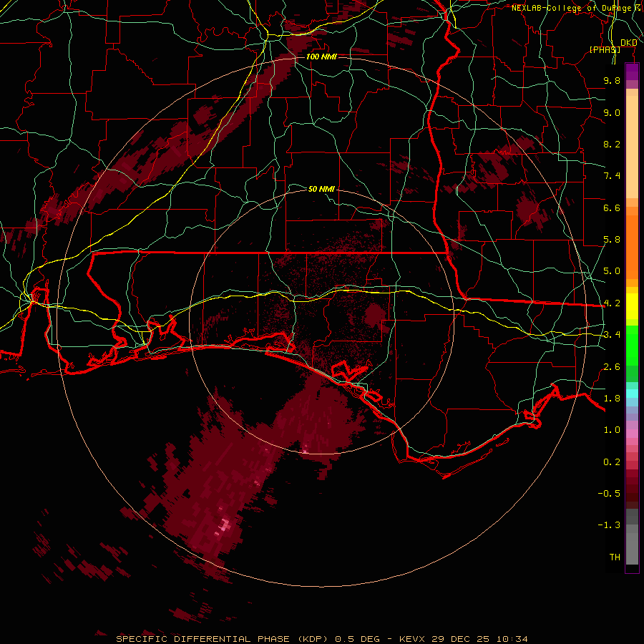Click the 0.2 value on the color scale
The image size is (644, 644).
point(612,462)
